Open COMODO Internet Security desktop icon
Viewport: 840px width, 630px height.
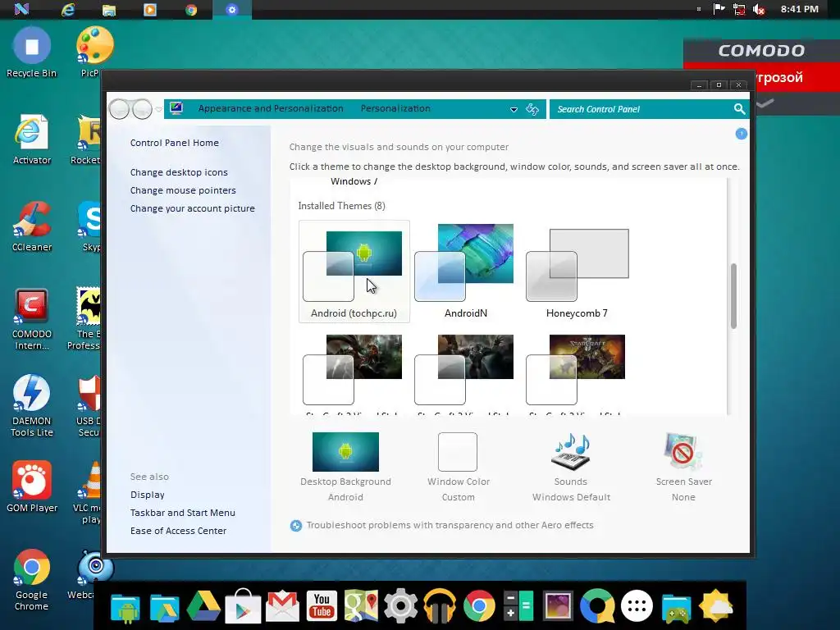(x=32, y=319)
